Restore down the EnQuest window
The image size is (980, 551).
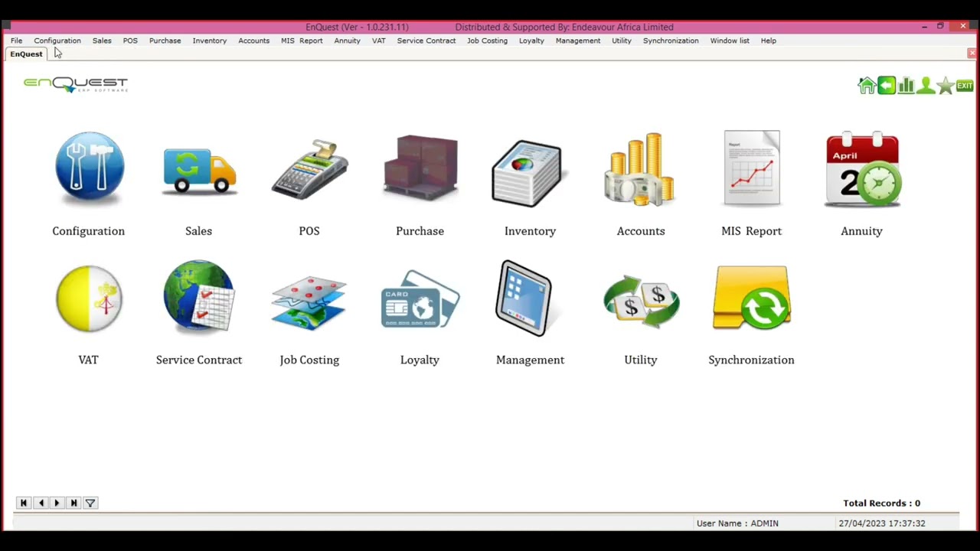click(x=940, y=27)
